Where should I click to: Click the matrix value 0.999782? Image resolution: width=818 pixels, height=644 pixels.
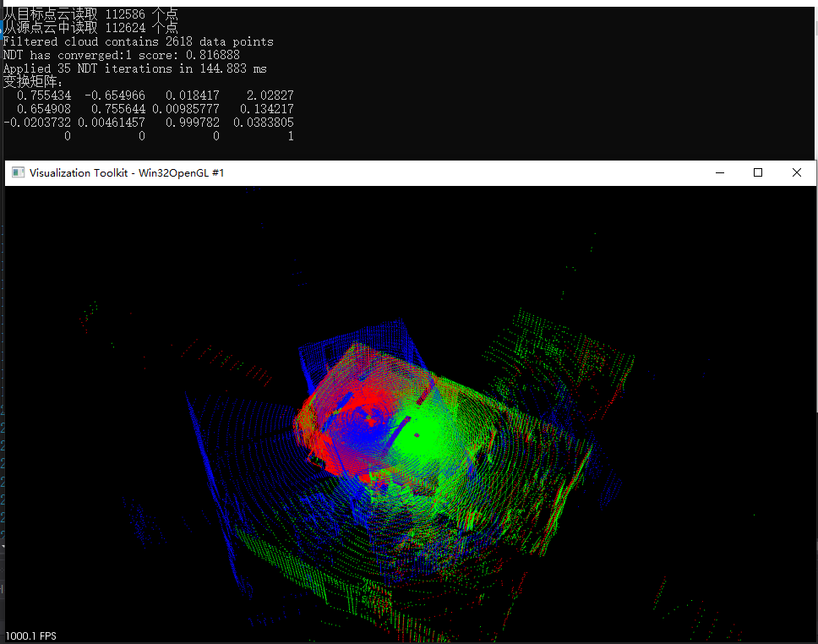(193, 123)
